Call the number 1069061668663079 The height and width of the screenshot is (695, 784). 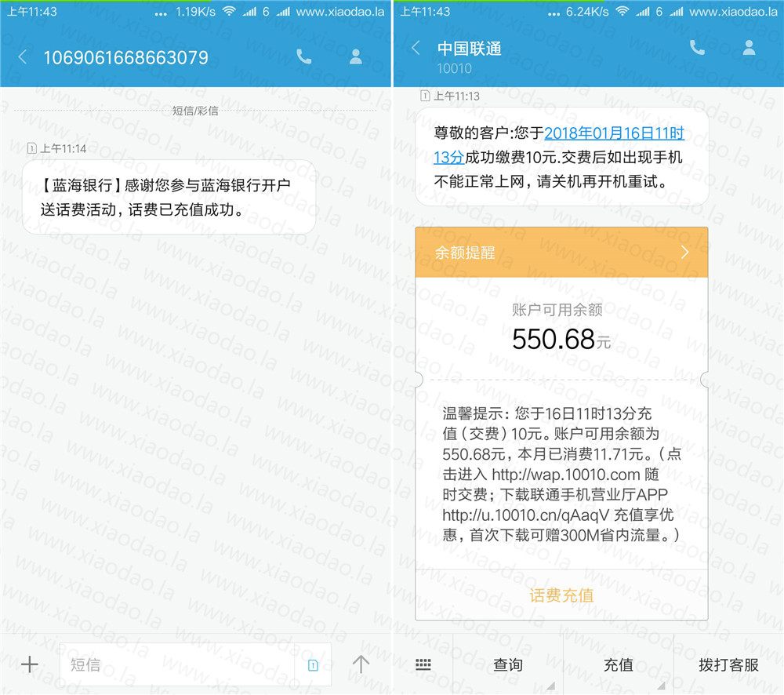tap(304, 57)
